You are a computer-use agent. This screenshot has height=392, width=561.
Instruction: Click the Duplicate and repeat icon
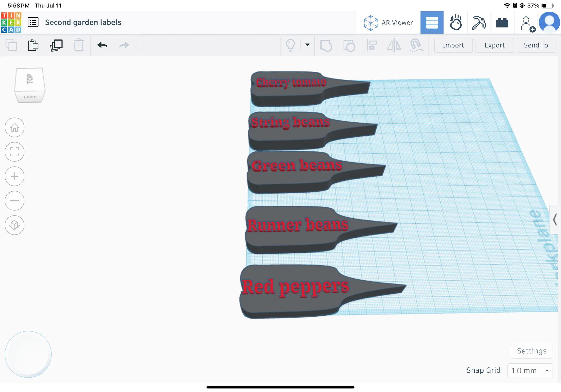click(x=56, y=45)
